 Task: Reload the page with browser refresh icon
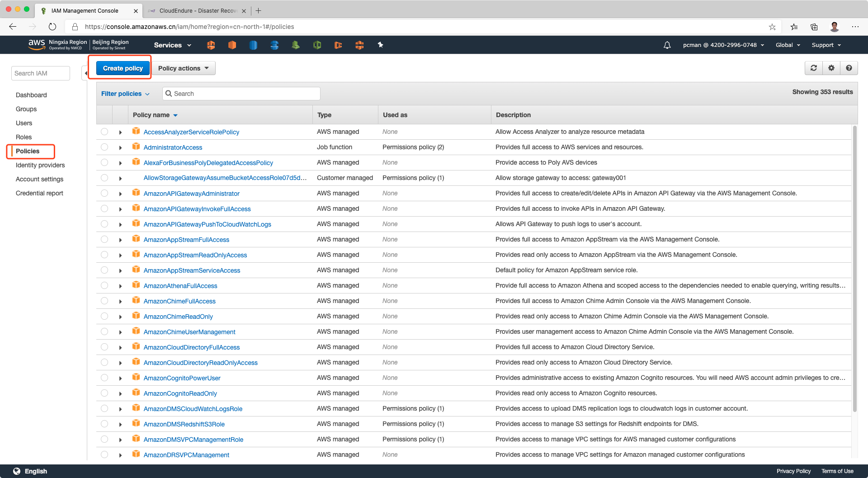pyautogui.click(x=52, y=27)
